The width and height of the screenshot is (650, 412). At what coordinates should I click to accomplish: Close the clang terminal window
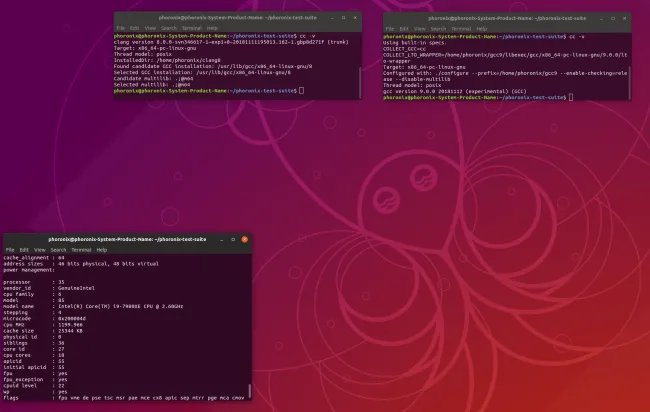click(355, 18)
